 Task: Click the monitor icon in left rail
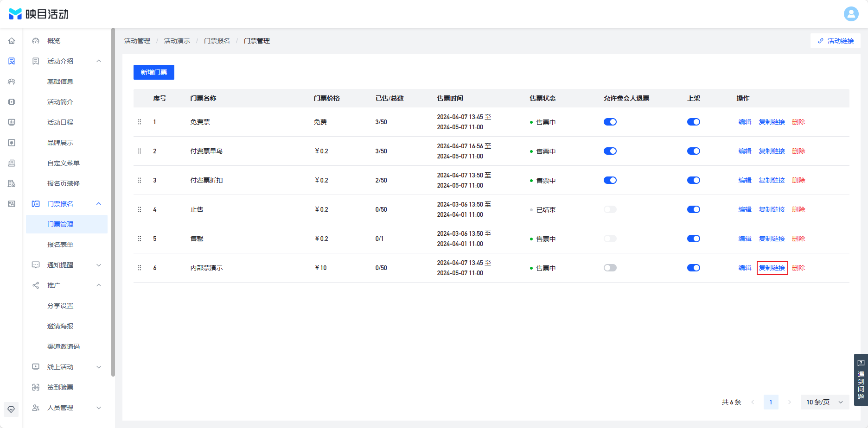(x=12, y=122)
